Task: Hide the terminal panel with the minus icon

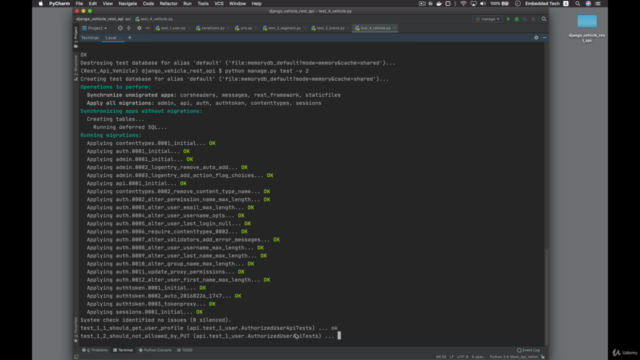Action: point(544,38)
